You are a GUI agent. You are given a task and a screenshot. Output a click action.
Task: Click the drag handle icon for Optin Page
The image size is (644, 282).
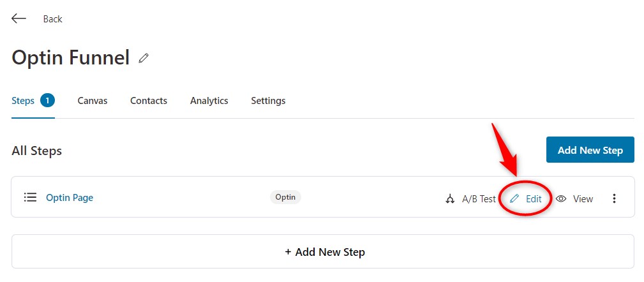point(31,197)
